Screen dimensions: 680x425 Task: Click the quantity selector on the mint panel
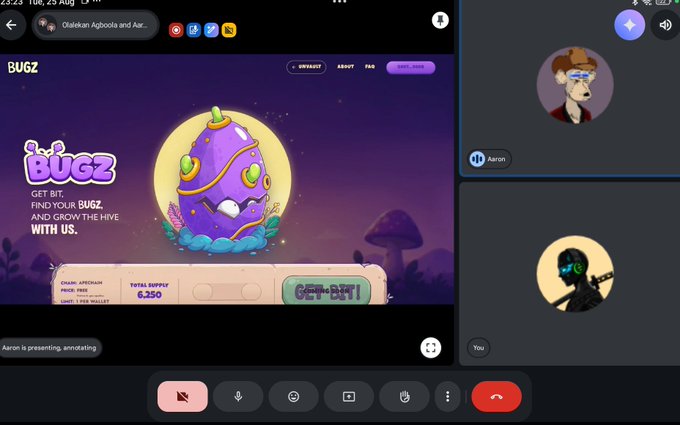(227, 291)
